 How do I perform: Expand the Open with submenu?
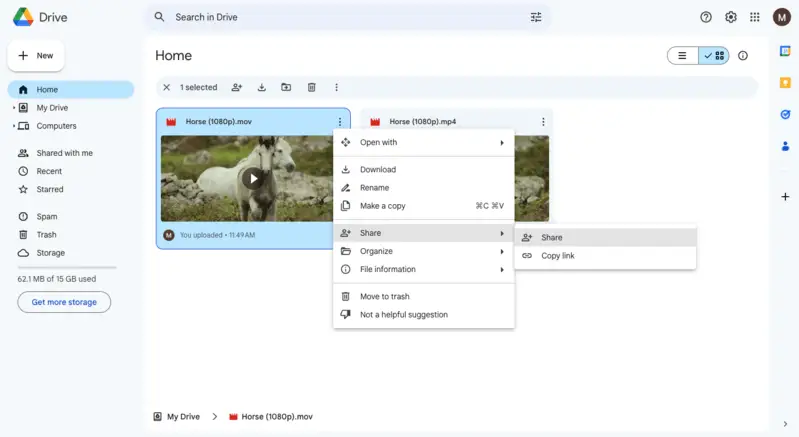pos(423,143)
